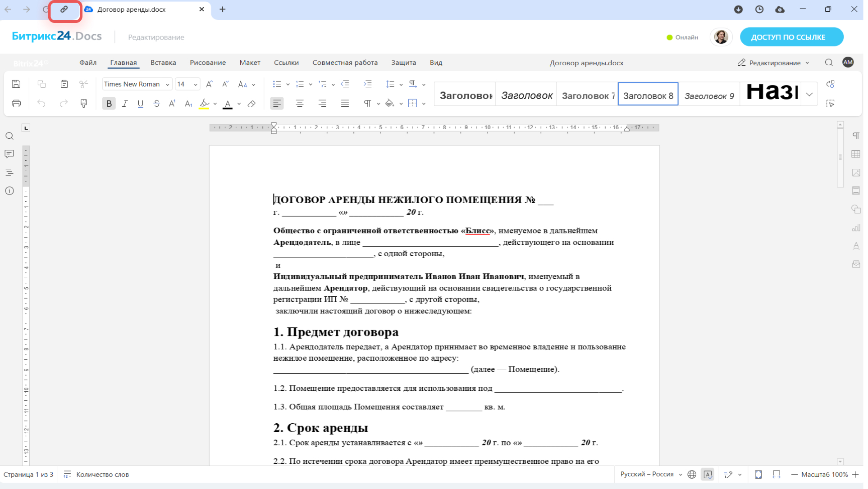The height and width of the screenshot is (489, 868).
Task: Expand the heading styles gallery
Action: click(x=809, y=95)
